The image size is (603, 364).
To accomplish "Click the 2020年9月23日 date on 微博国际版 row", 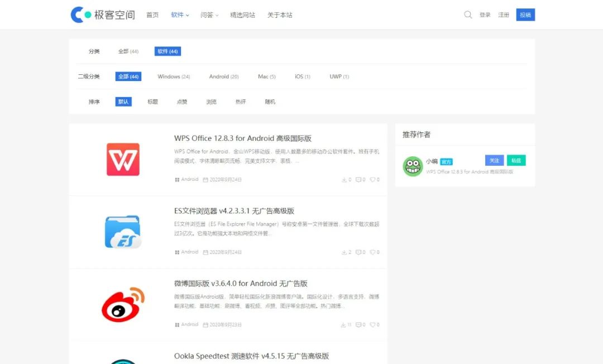I will point(222,325).
